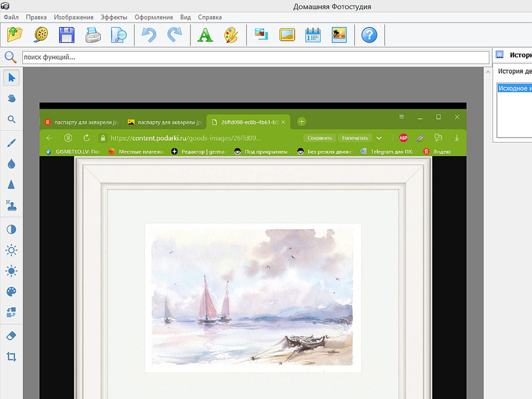Click the photo montage icon in toolbar
The height and width of the screenshot is (399, 532).
click(x=261, y=35)
